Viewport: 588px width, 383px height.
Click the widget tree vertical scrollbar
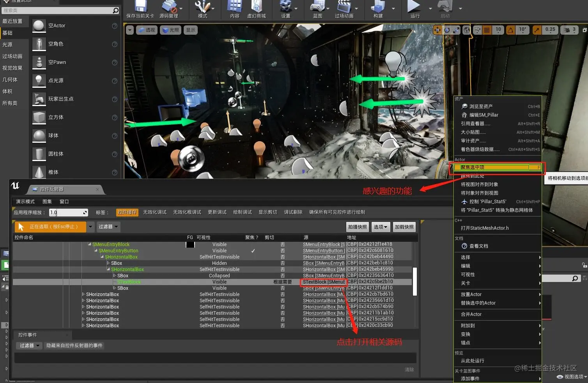click(415, 282)
